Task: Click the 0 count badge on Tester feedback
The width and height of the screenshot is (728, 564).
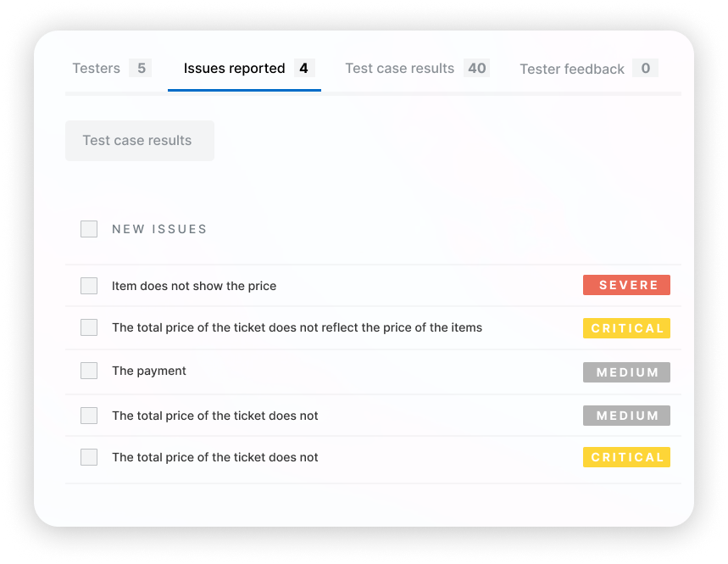Action: pos(645,69)
